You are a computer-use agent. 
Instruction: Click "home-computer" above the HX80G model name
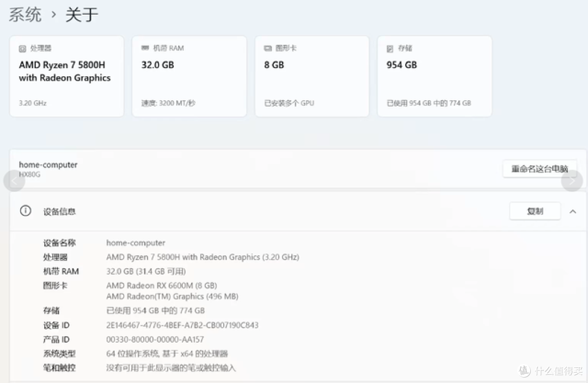point(48,164)
